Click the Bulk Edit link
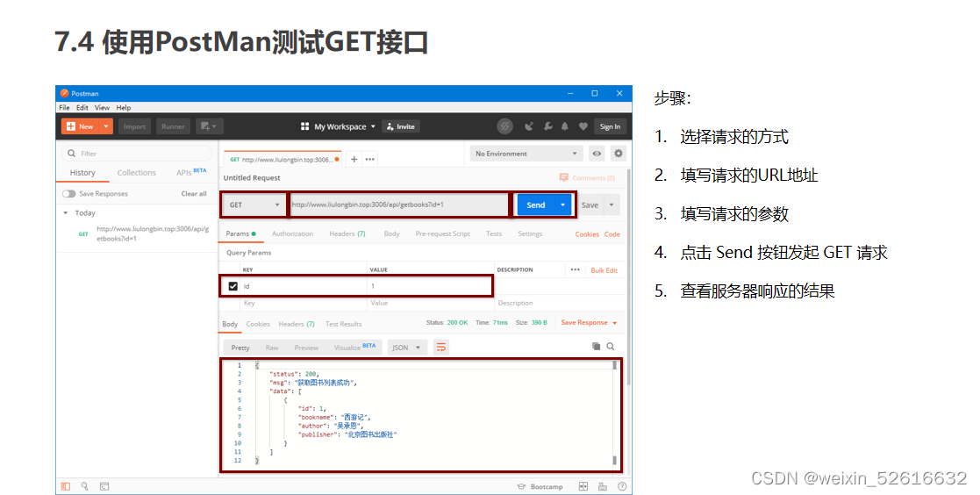Image resolution: width=980 pixels, height=495 pixels. coord(604,270)
